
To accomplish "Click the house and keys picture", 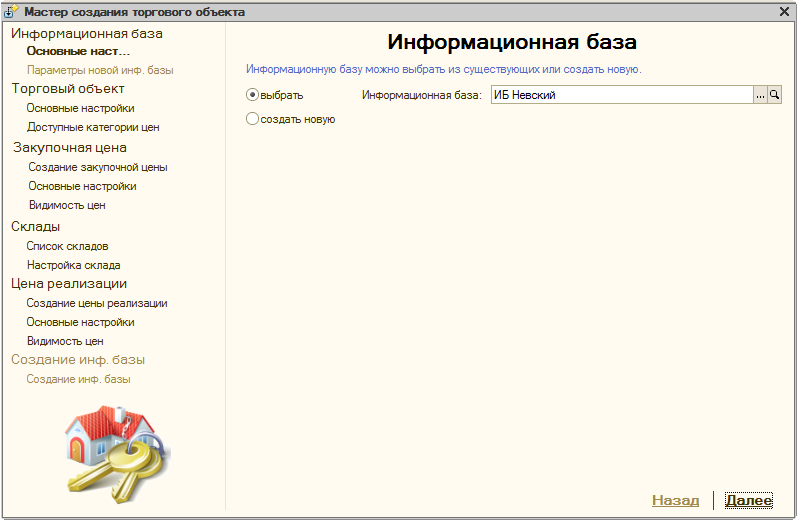I will click(117, 454).
